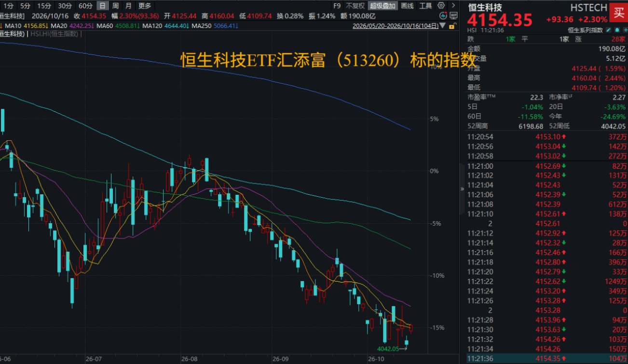
Task: Click the red 买 buy button
Action: pos(618,12)
